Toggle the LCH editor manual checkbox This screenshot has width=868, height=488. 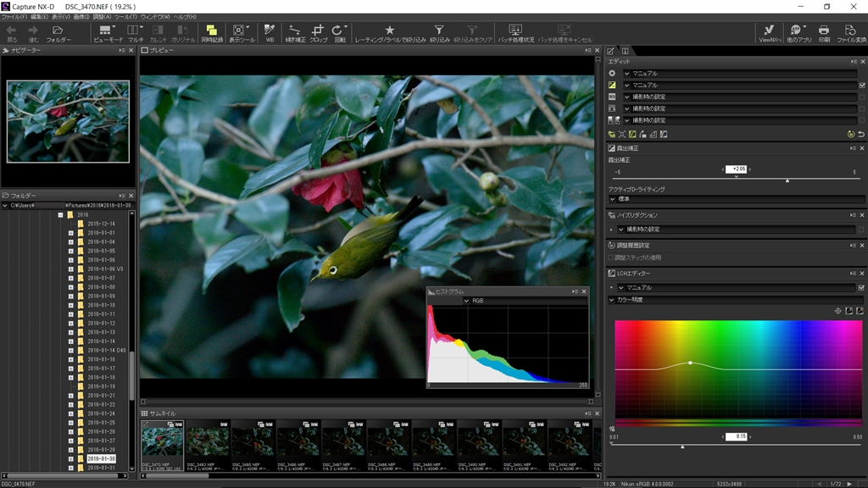(x=861, y=288)
